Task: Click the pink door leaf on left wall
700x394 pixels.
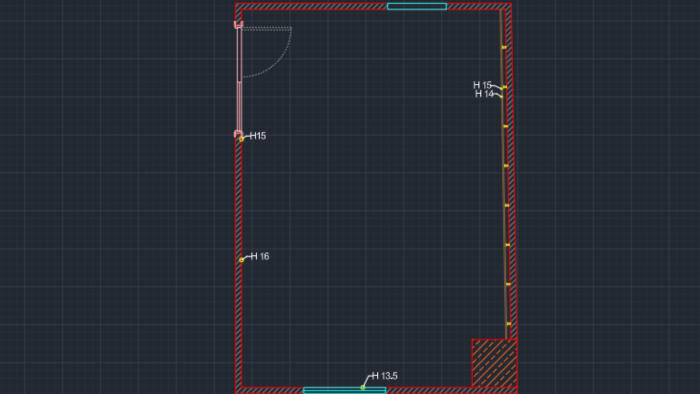Action: tap(239, 79)
